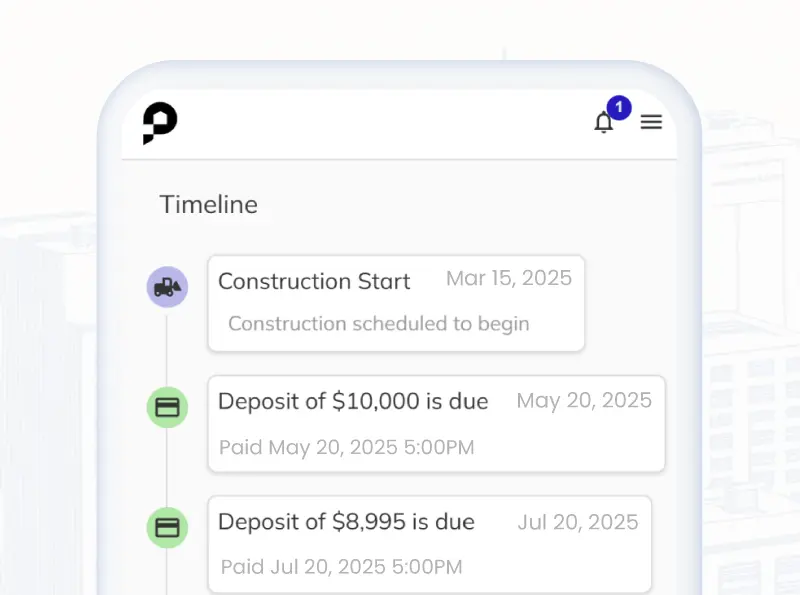The height and width of the screenshot is (595, 800).
Task: Click the Mar 15, 2025 date label
Action: click(509, 278)
